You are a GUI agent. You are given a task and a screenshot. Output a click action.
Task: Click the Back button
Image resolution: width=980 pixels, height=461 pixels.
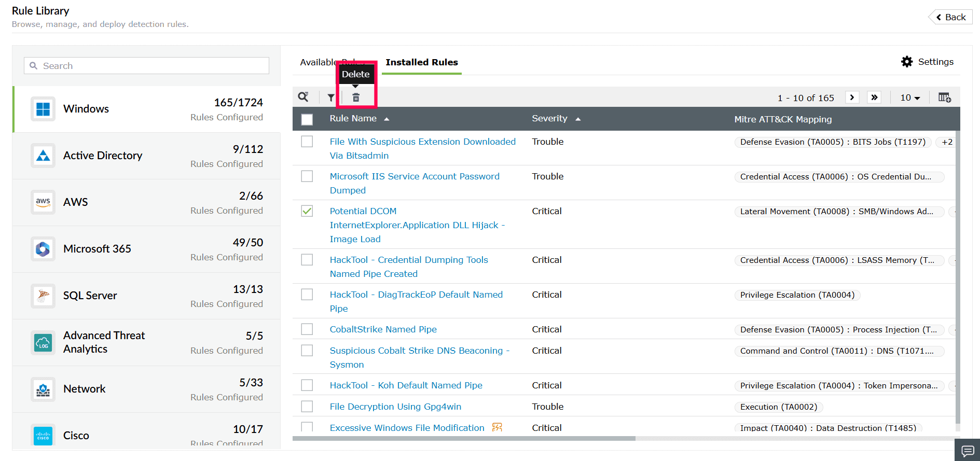(951, 17)
